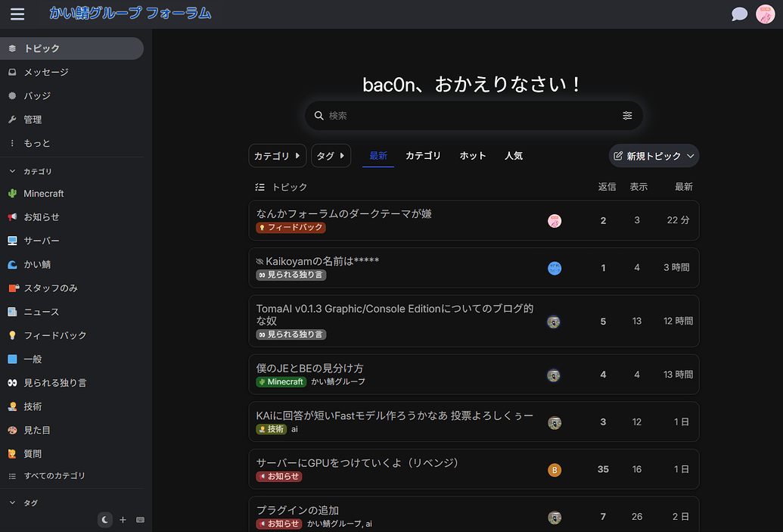Toggle the dark mode moon button

tap(105, 520)
